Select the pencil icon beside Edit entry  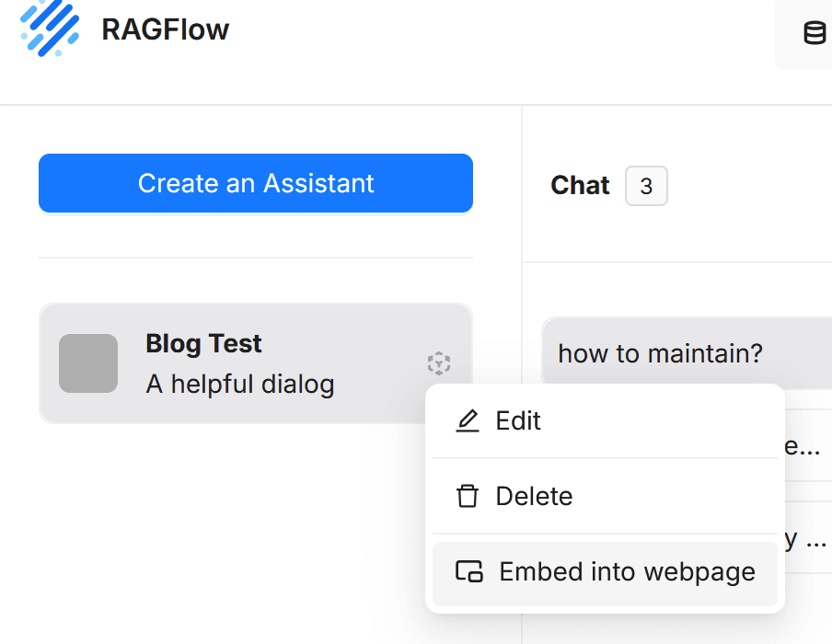point(468,420)
